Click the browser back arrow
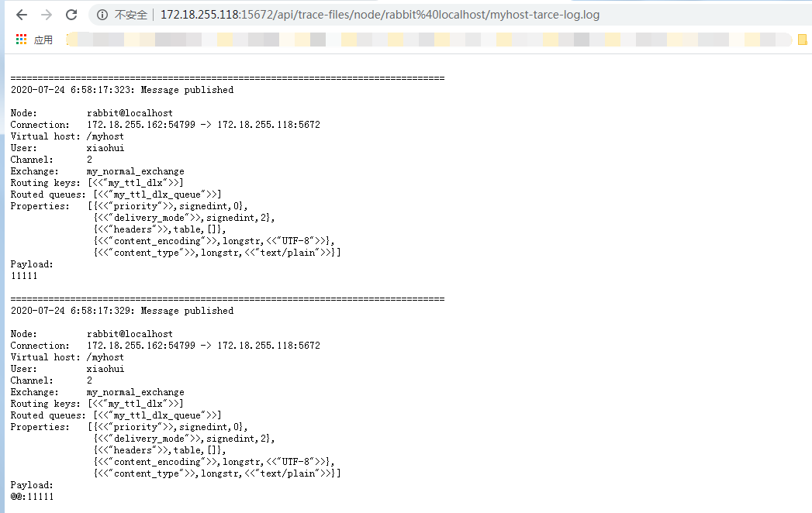Image resolution: width=812 pixels, height=513 pixels. pos(21,15)
